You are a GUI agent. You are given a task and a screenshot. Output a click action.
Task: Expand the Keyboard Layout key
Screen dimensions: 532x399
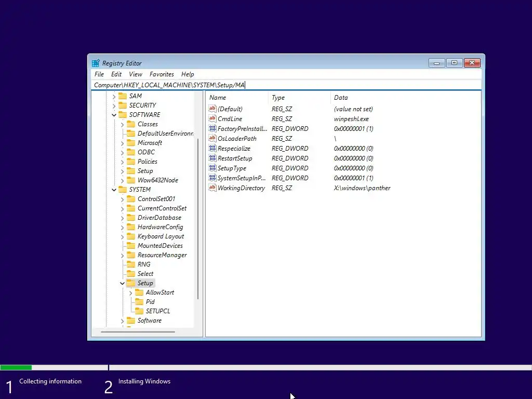123,237
